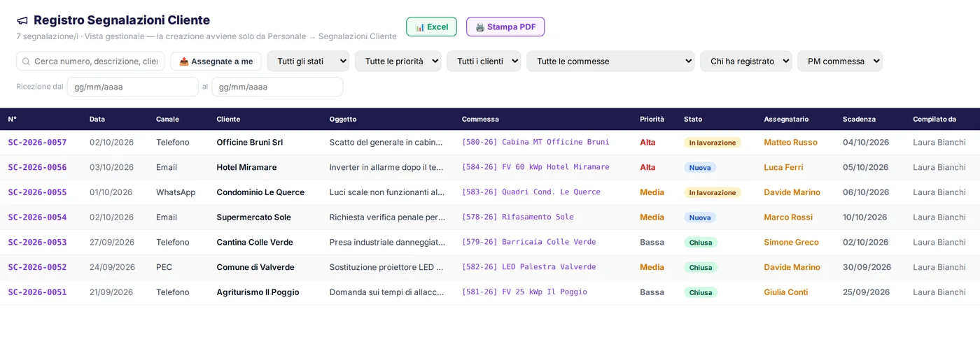Click the end date field after 'al'
Viewport: 980px width, 351px height.
277,87
